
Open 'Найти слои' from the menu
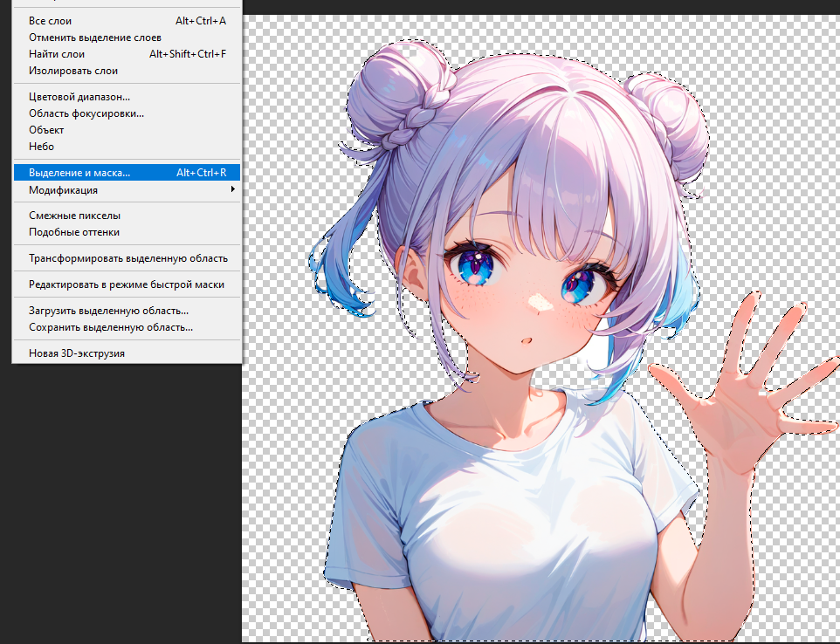point(127,54)
